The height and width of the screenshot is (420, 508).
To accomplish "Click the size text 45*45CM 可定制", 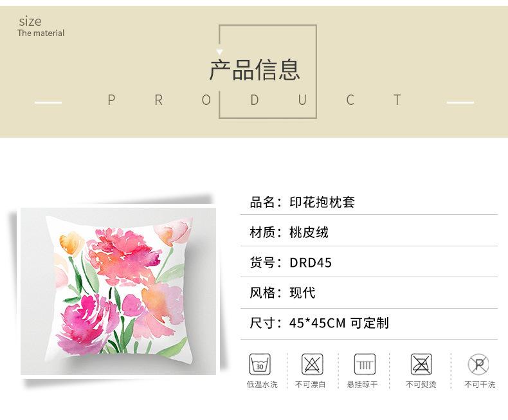I will 339,323.
